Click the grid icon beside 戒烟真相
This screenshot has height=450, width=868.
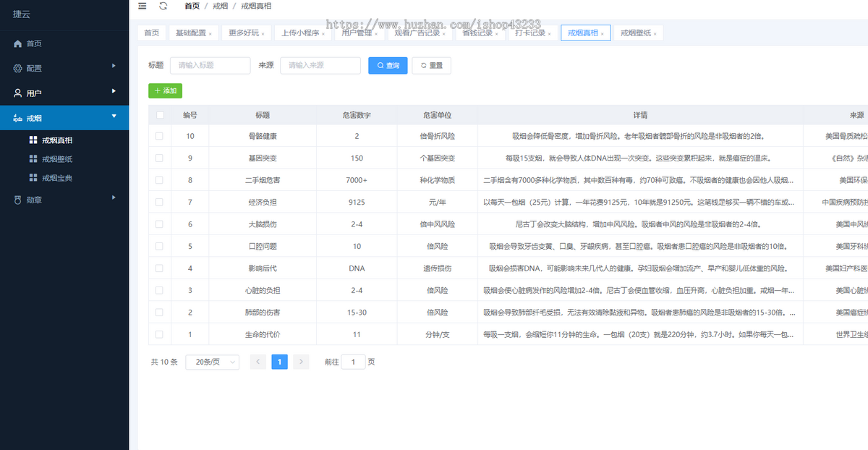pos(33,140)
